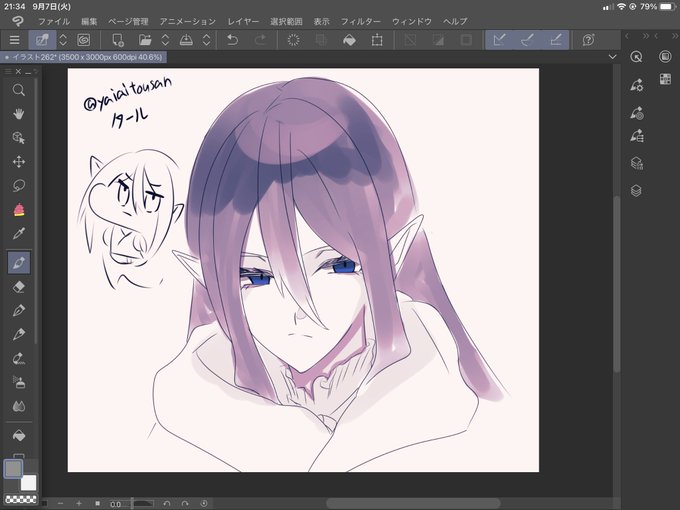This screenshot has height=510, width=680.
Task: Select the Zoom magnifier tool
Action: [19, 90]
